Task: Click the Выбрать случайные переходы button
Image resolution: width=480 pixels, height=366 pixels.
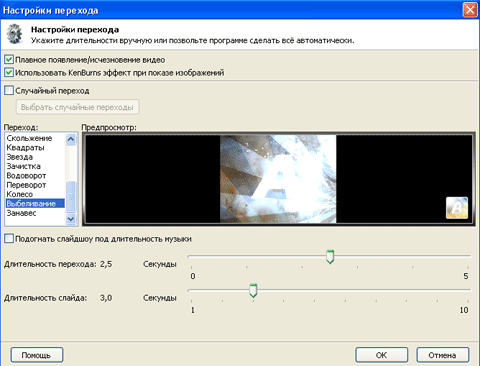Action: (x=77, y=107)
